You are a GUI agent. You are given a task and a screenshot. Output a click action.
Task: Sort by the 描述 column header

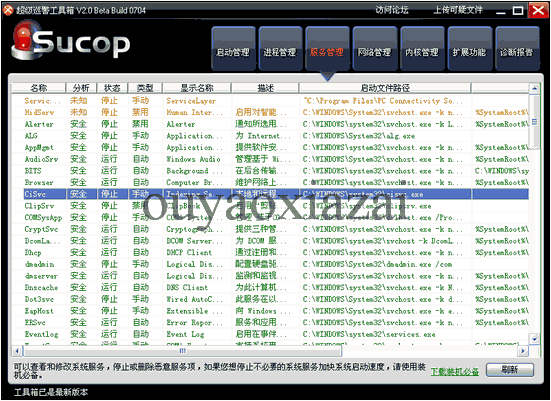click(265, 88)
